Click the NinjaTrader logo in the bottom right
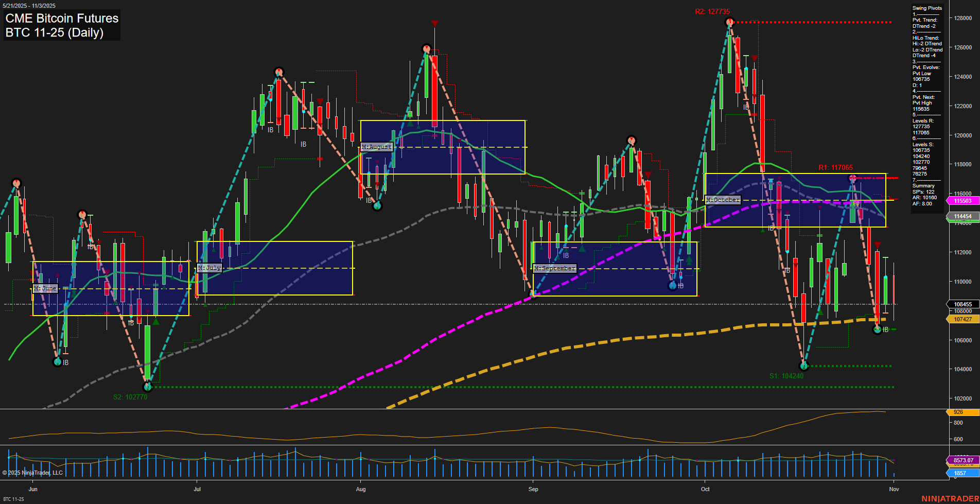 [949, 498]
